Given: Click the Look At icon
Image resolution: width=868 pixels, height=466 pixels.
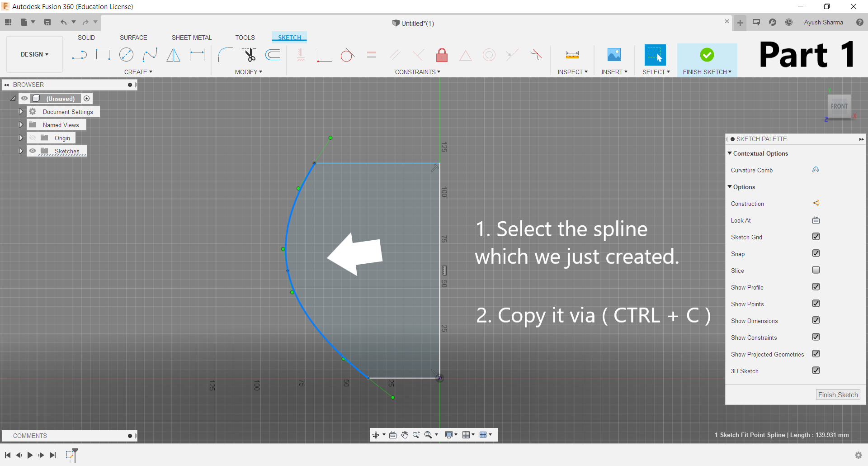Looking at the screenshot, I should (x=816, y=220).
